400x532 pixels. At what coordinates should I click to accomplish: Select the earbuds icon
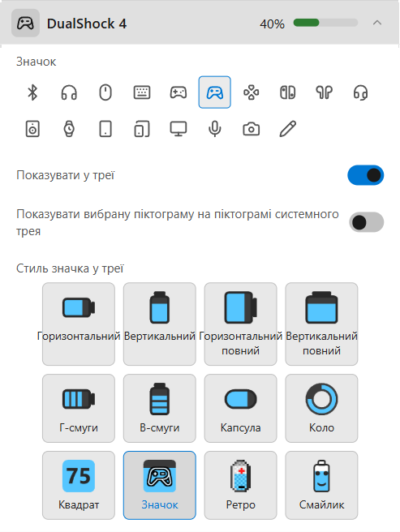(x=324, y=92)
